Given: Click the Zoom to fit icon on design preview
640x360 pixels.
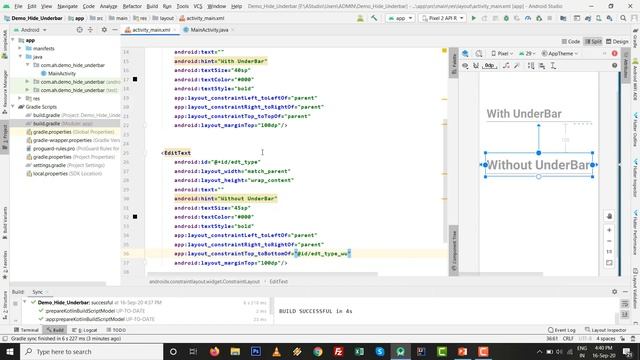Looking at the screenshot, I should (609, 263).
